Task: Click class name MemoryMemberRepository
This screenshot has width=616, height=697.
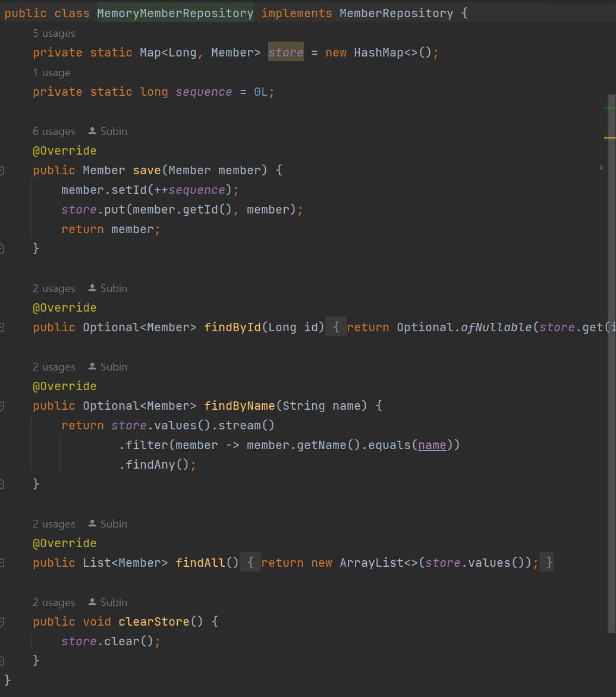Action: click(x=175, y=13)
